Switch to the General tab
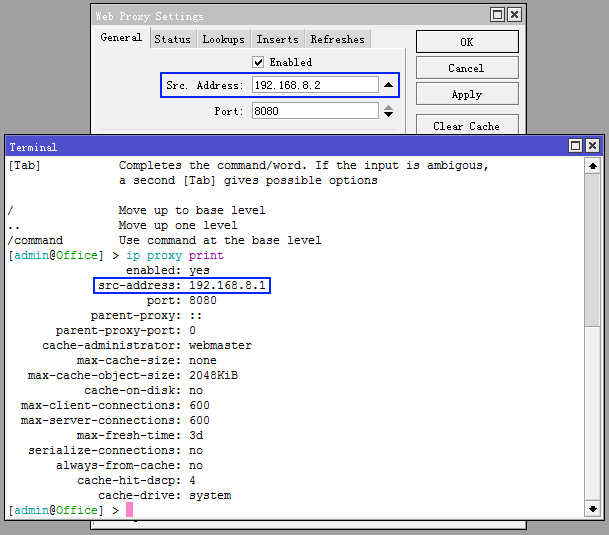This screenshot has width=609, height=535. [121, 38]
